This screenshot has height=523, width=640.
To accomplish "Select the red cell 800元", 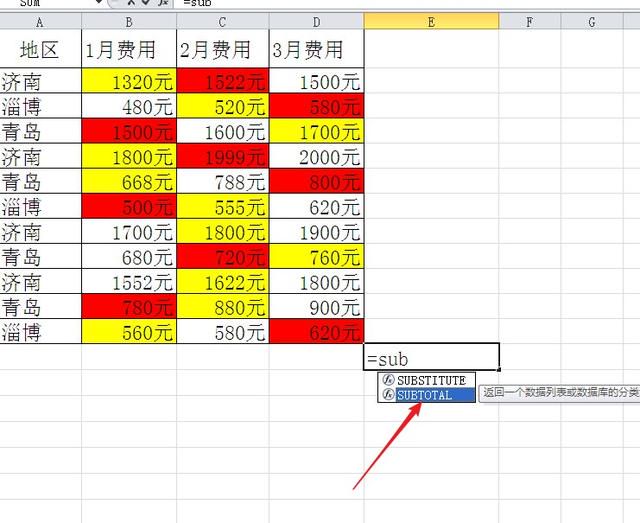I will tap(316, 181).
